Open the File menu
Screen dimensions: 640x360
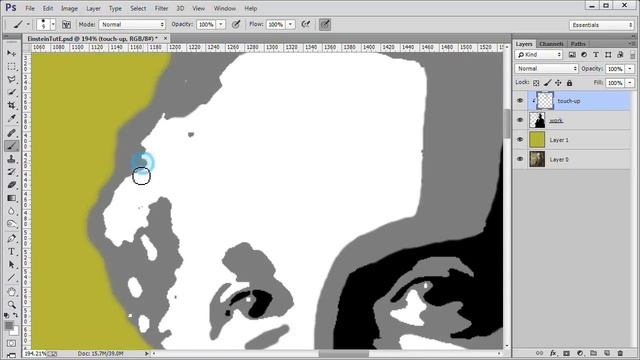tap(30, 8)
